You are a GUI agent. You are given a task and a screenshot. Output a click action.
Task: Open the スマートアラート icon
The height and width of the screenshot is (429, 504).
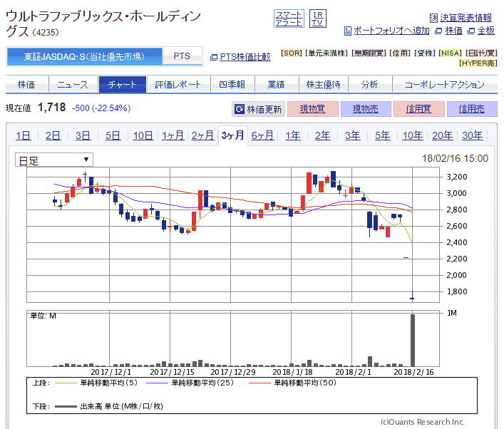tap(289, 19)
